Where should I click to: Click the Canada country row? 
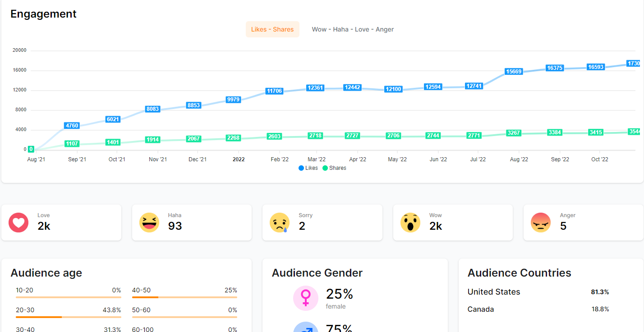tap(538, 309)
